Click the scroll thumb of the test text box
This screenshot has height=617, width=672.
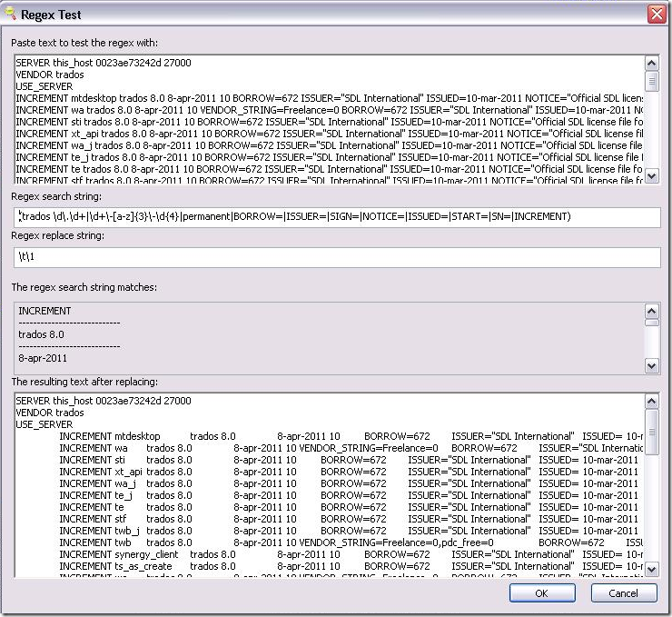click(x=652, y=81)
